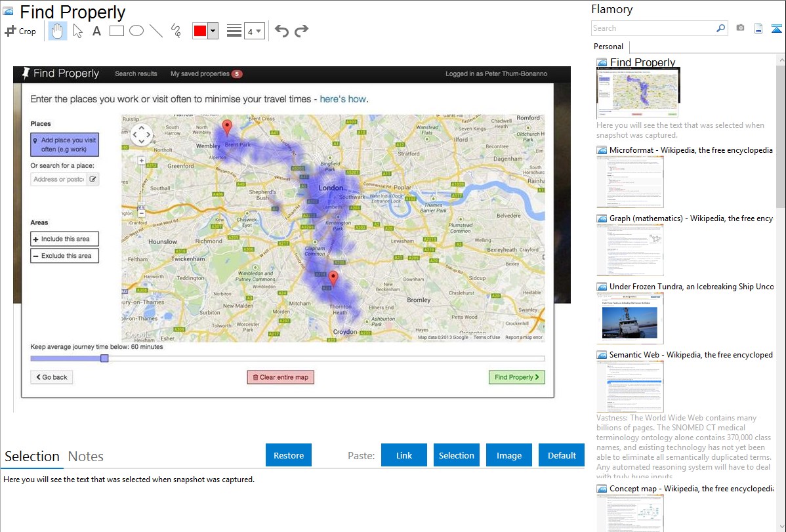Open the Personal tab

point(608,47)
